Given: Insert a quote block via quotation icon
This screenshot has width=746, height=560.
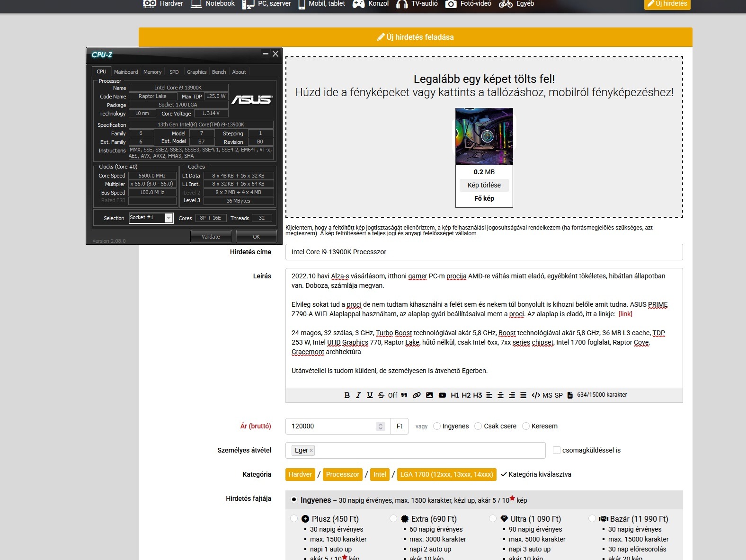Looking at the screenshot, I should tap(404, 395).
